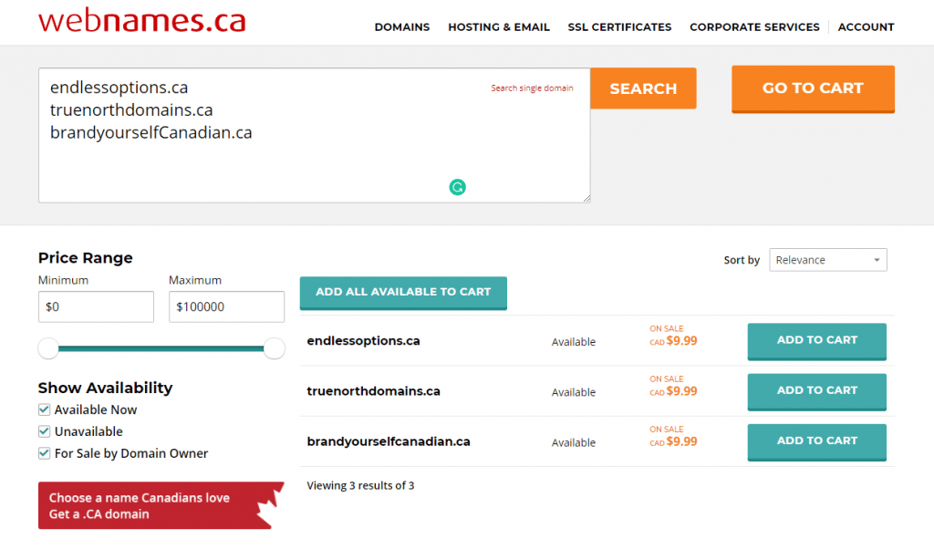Add endlessoptions.ca to cart
This screenshot has height=560, width=934.
(816, 341)
